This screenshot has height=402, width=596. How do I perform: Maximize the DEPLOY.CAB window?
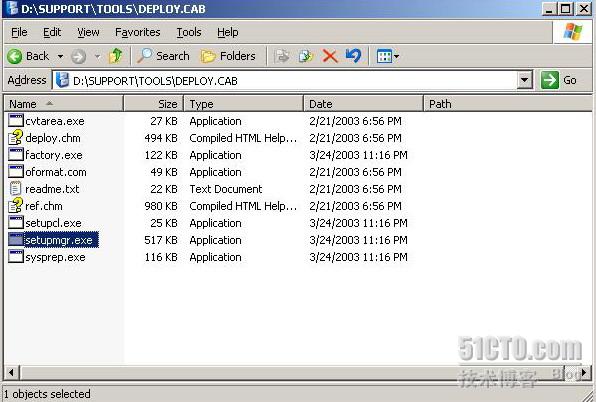566,8
